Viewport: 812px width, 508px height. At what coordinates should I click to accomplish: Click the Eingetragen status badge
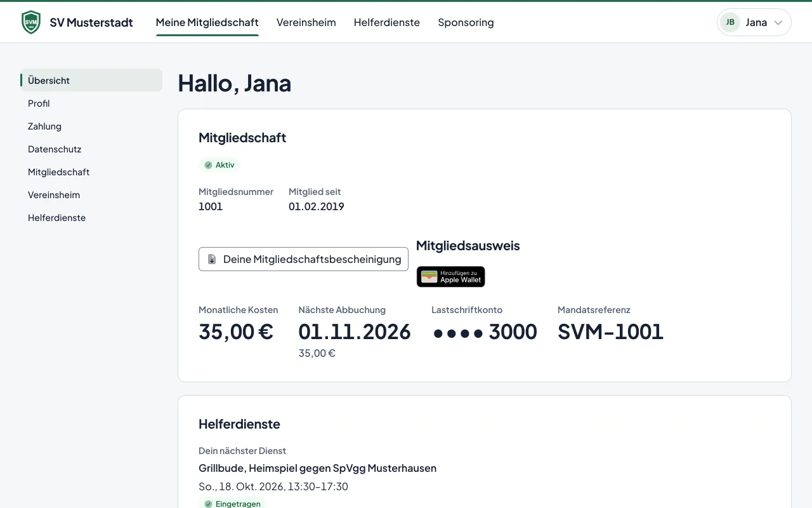pyautogui.click(x=232, y=504)
